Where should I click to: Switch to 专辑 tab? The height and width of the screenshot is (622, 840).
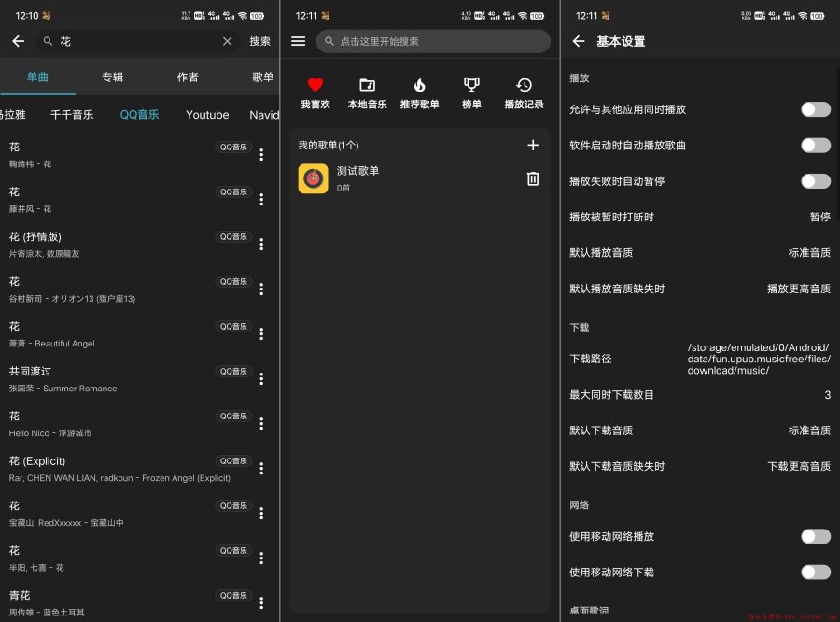point(112,78)
